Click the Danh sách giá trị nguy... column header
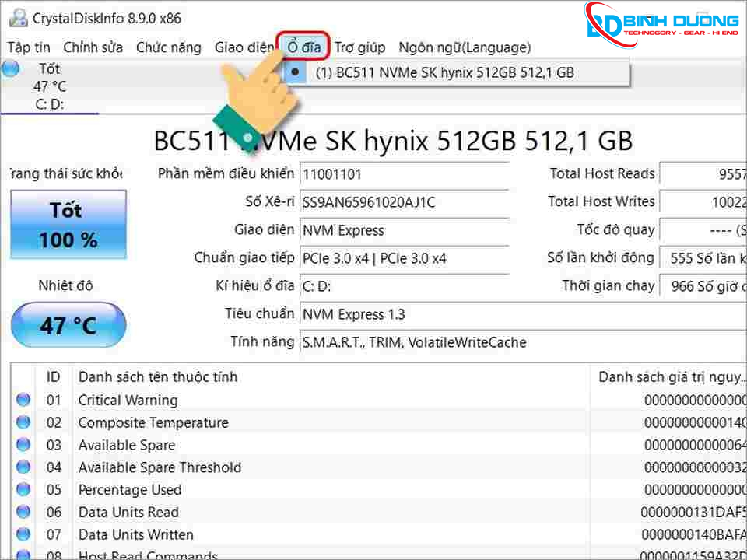Screen dimensions: 747x560 tap(669, 376)
